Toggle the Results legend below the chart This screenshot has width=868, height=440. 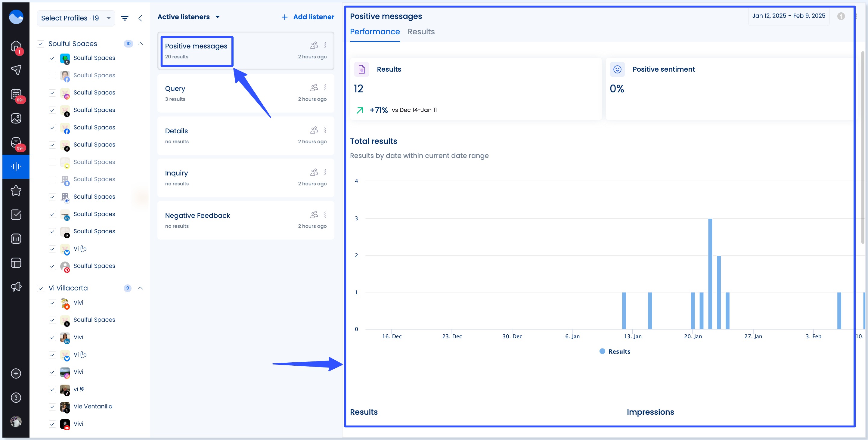[614, 351]
